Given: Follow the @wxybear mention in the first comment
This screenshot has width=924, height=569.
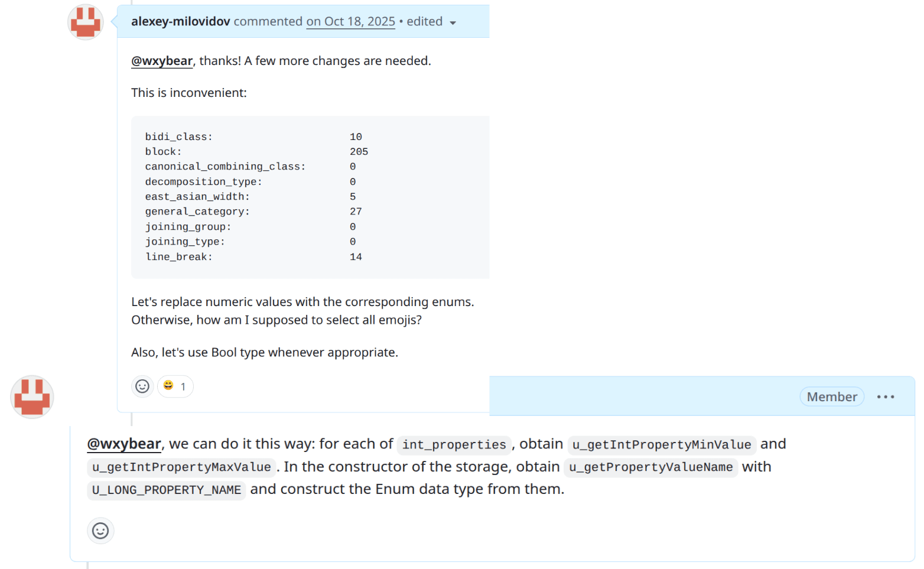Looking at the screenshot, I should [161, 61].
